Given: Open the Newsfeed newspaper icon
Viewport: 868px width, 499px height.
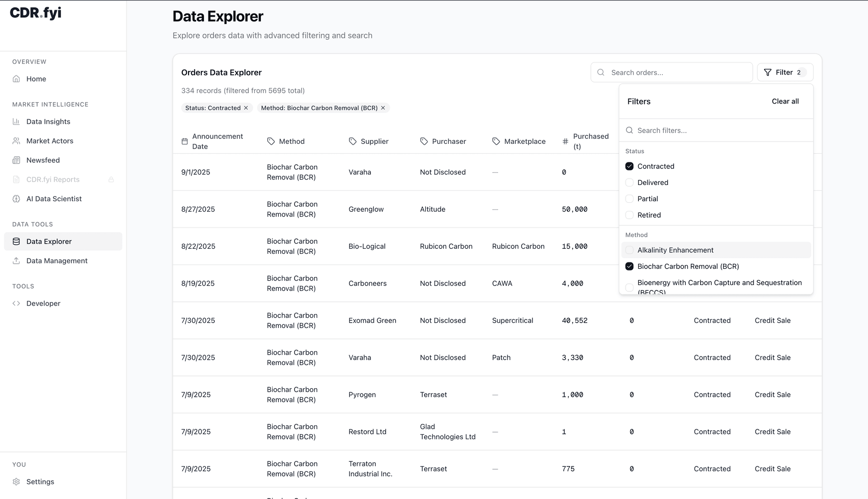Looking at the screenshot, I should click(x=16, y=160).
